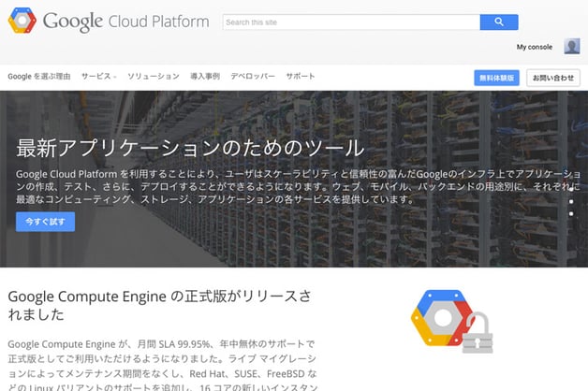This screenshot has height=391, width=588.
Task: Open the My console link
Action: [x=535, y=47]
